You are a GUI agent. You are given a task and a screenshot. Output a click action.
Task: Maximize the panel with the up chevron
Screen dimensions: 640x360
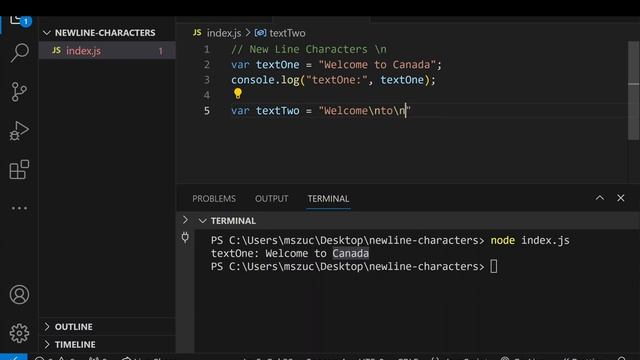coord(600,198)
